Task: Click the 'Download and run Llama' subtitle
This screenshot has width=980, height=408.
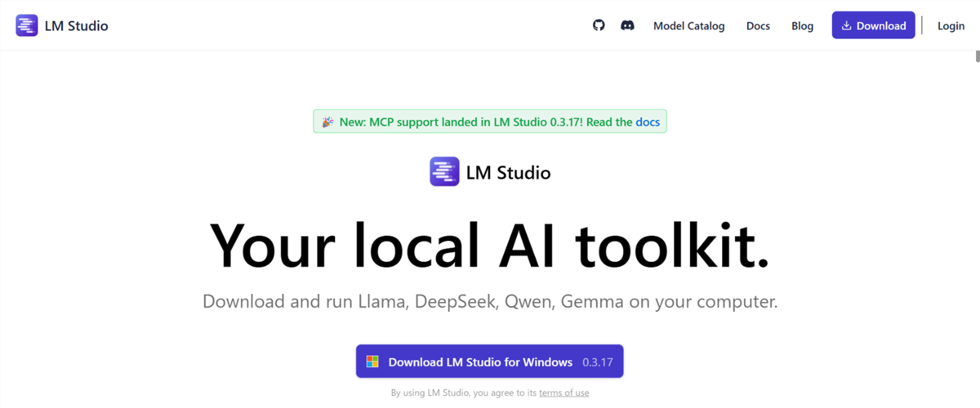Action: (489, 301)
